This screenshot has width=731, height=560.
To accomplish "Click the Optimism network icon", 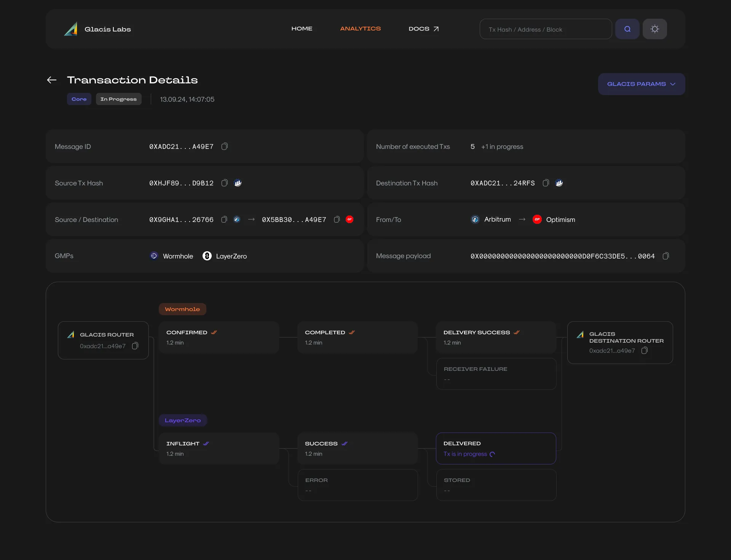I will (537, 219).
